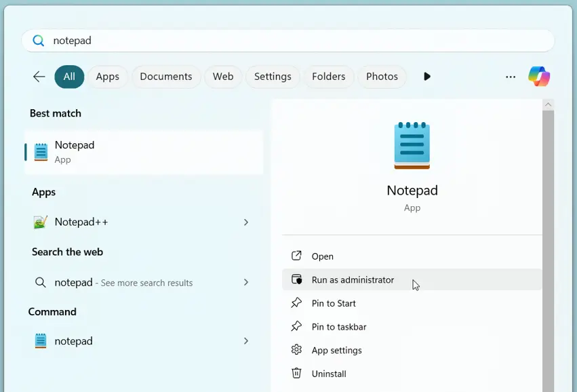
Task: Select Pin to Start
Action: tap(334, 303)
